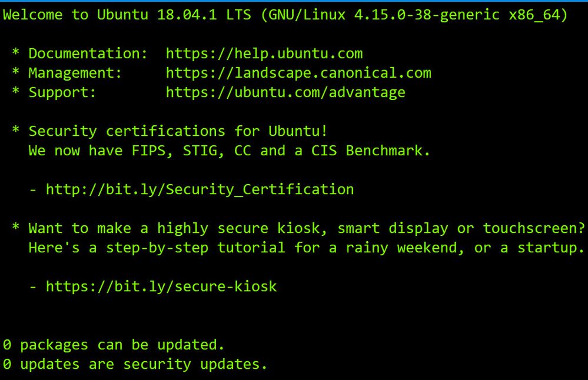Click "Security certifications for Ubuntu!" heading line
Viewport: 588px width, 380px height.
tap(178, 131)
